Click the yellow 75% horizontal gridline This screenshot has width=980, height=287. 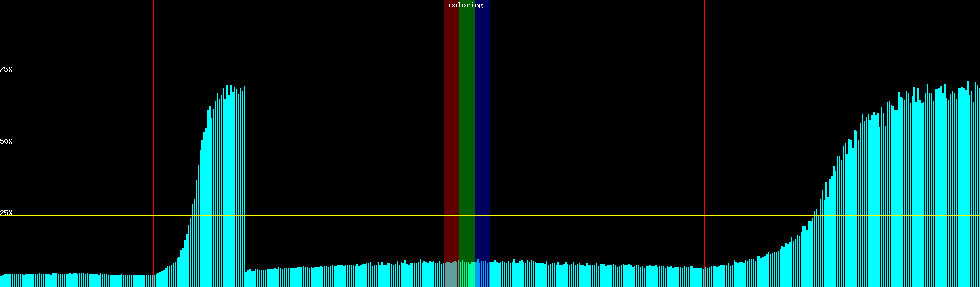(x=574, y=72)
